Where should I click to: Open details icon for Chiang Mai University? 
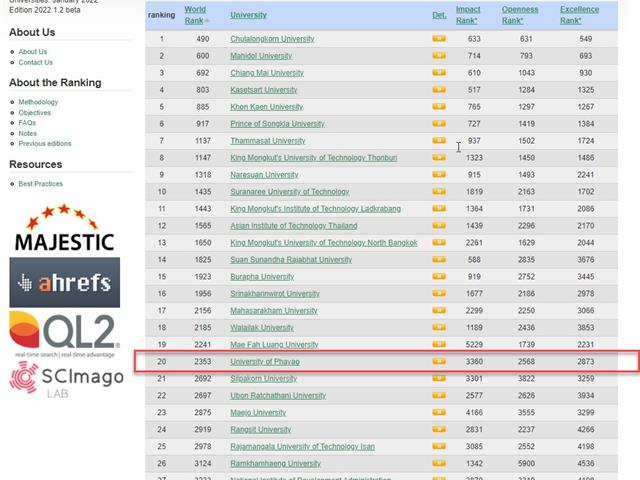pyautogui.click(x=439, y=73)
